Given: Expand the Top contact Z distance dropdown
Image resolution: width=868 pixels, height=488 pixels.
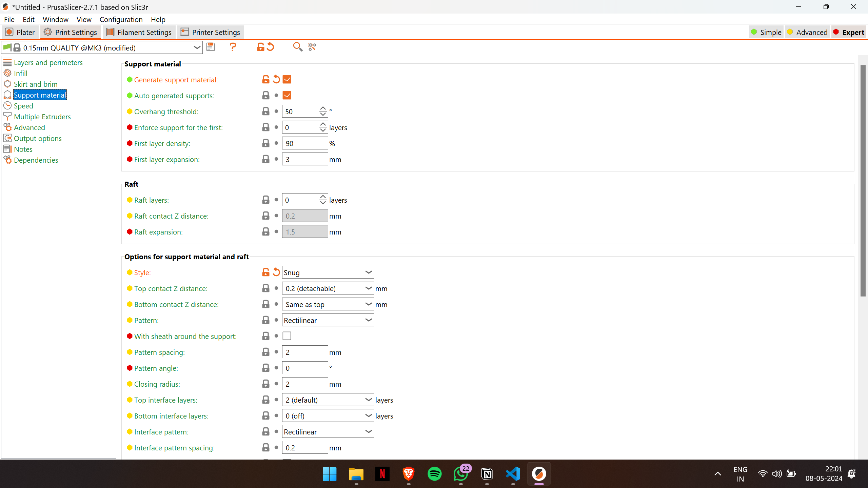Looking at the screenshot, I should [x=328, y=288].
